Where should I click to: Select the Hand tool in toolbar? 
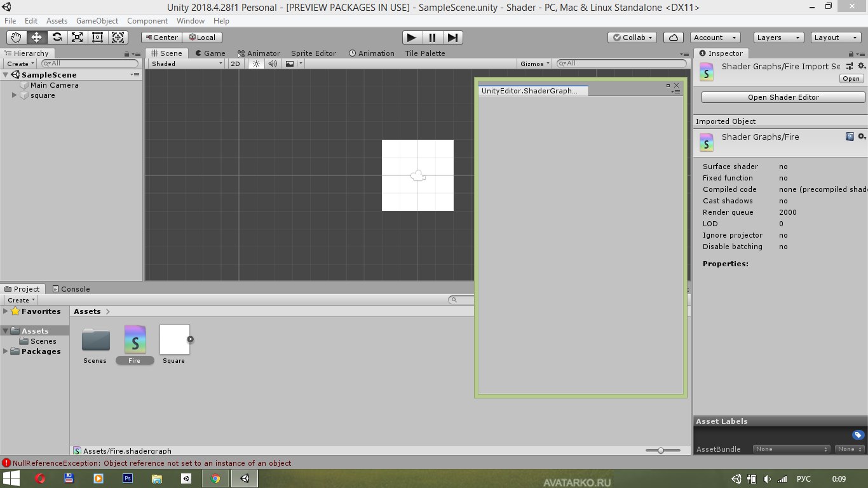pyautogui.click(x=17, y=37)
